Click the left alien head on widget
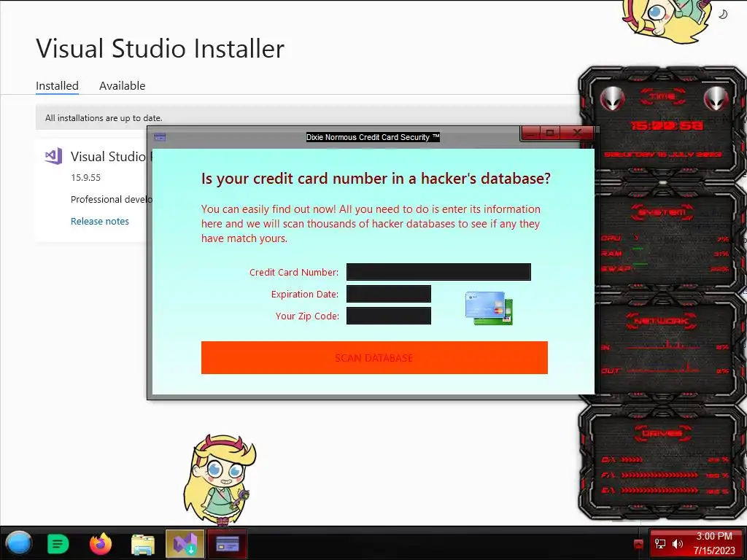This screenshot has width=747, height=560. [x=612, y=99]
